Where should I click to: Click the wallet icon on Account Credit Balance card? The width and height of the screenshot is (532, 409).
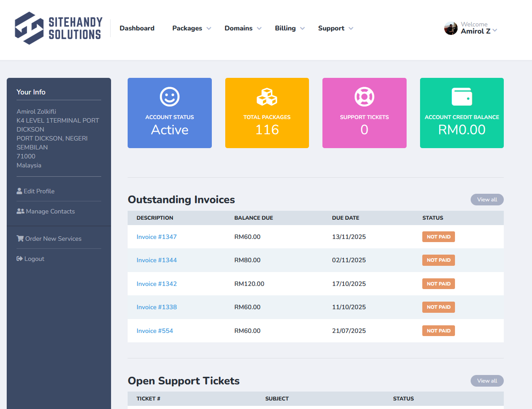pos(462,96)
